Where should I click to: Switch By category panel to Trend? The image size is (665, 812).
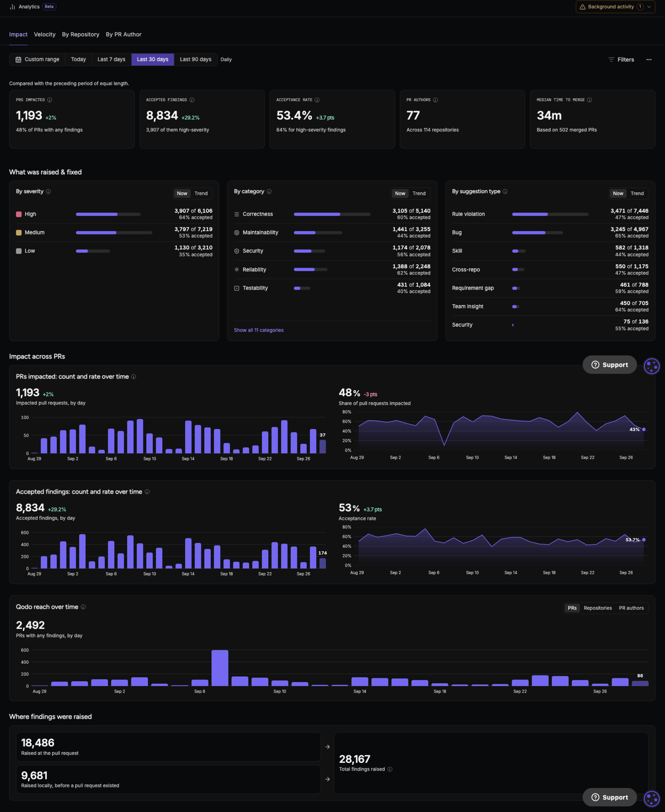tap(419, 194)
